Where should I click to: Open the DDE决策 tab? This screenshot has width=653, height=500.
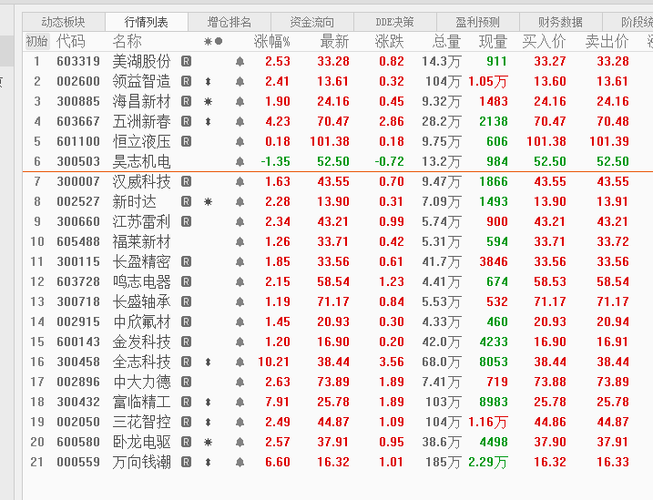[395, 22]
